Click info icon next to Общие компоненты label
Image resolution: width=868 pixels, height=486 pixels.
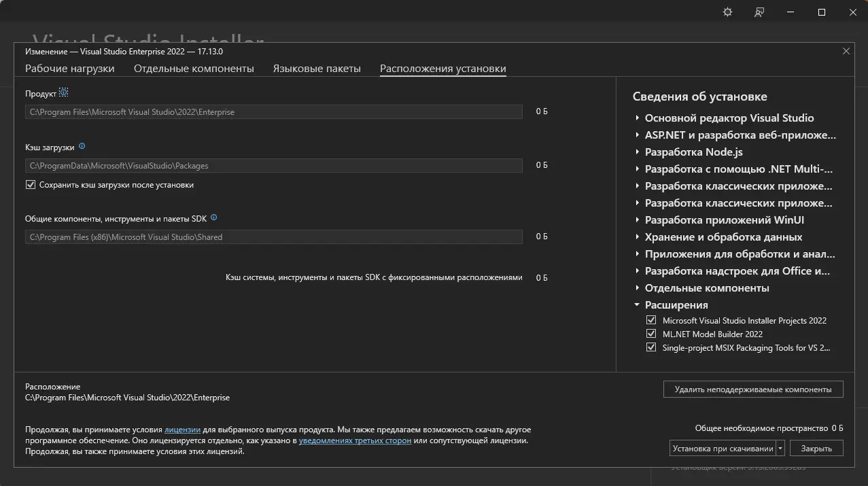[214, 218]
